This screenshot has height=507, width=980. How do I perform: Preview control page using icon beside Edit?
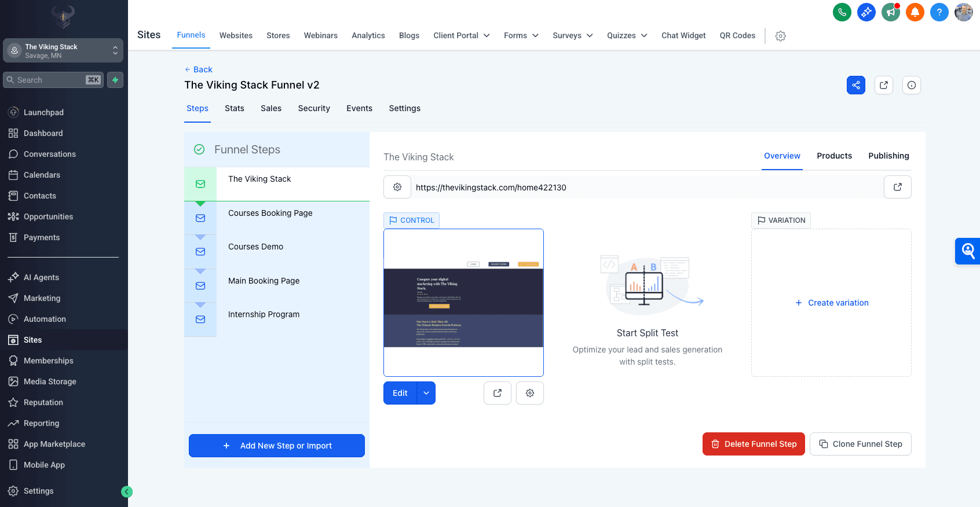pos(497,393)
